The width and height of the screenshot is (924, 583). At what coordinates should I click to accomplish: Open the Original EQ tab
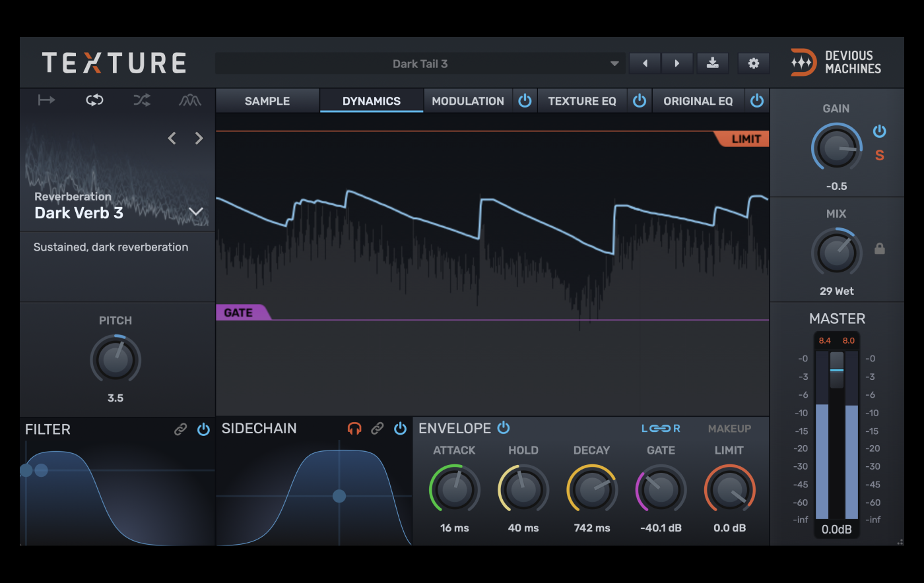click(698, 101)
